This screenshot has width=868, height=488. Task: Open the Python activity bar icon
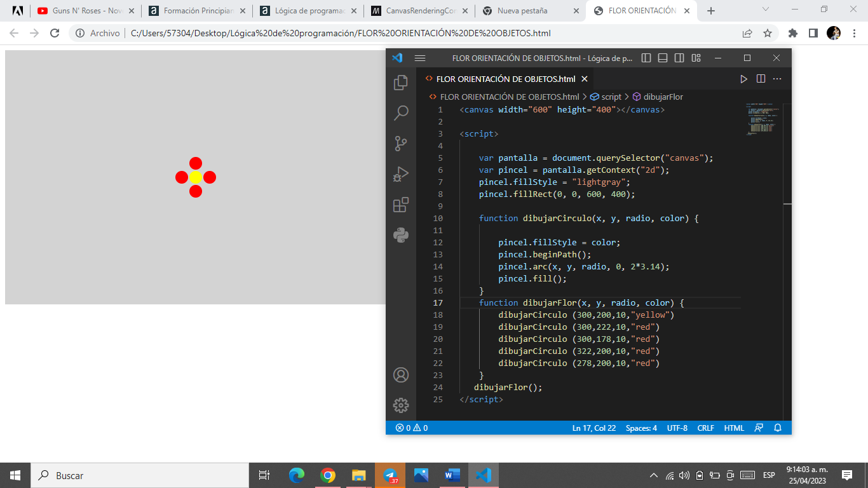coord(401,235)
